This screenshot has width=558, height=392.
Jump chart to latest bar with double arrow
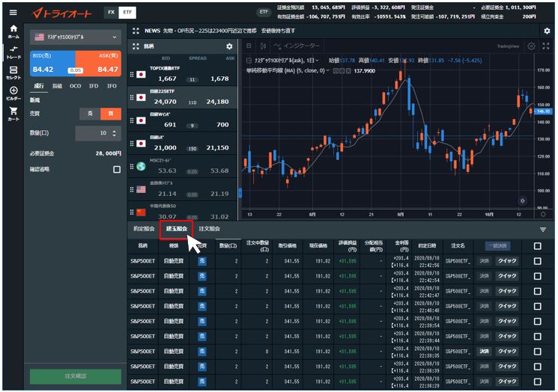[x=522, y=200]
